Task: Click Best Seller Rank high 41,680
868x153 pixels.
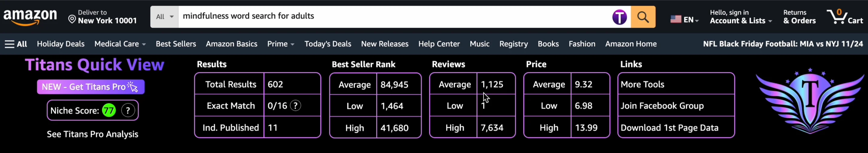Action: [394, 128]
